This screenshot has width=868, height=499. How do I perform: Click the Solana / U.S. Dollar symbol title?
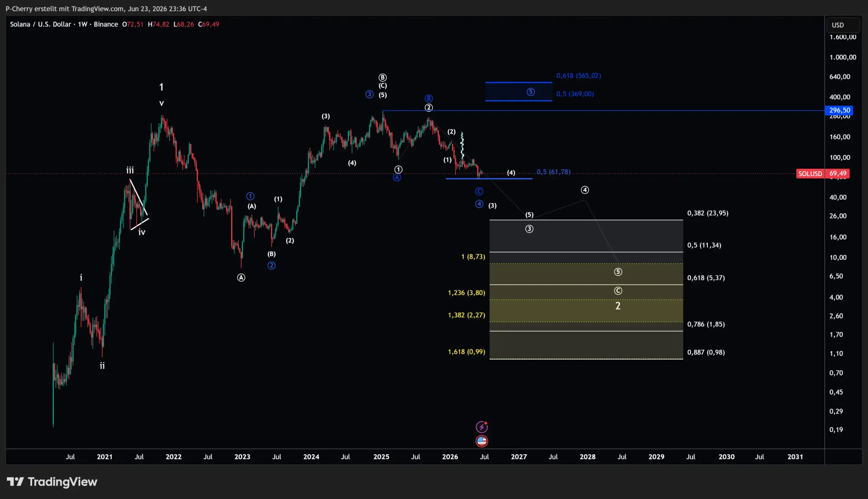tap(40, 24)
